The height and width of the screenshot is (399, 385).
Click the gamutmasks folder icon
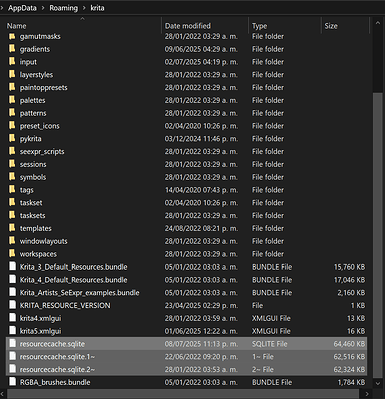(12, 36)
